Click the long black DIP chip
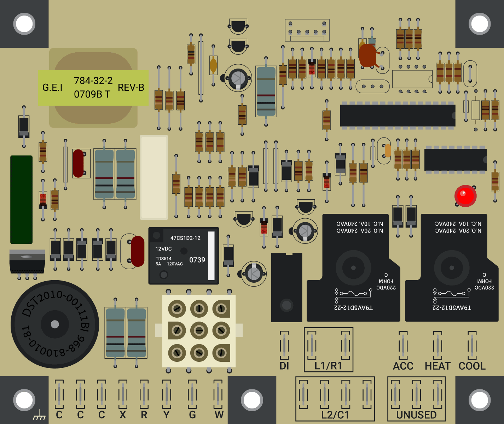The image size is (504, 424). [398, 115]
